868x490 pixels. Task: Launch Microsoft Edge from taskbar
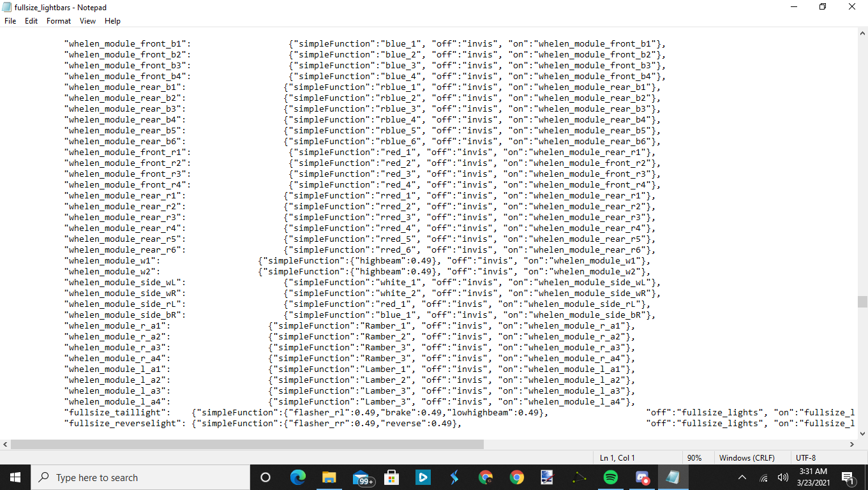pos(298,477)
